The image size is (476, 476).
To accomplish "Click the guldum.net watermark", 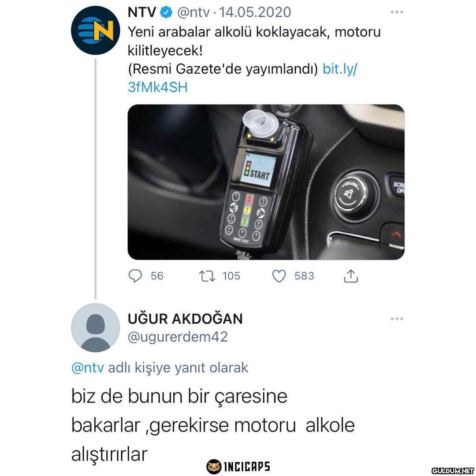I will [x=452, y=471].
